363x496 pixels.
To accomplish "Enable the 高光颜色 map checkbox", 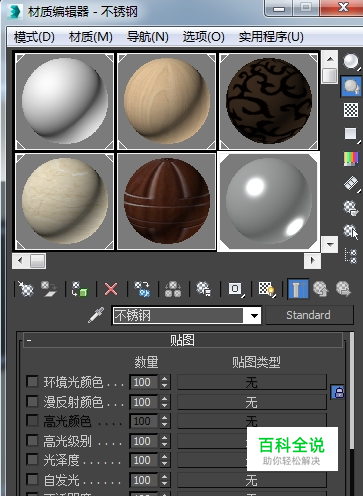I will [x=32, y=420].
